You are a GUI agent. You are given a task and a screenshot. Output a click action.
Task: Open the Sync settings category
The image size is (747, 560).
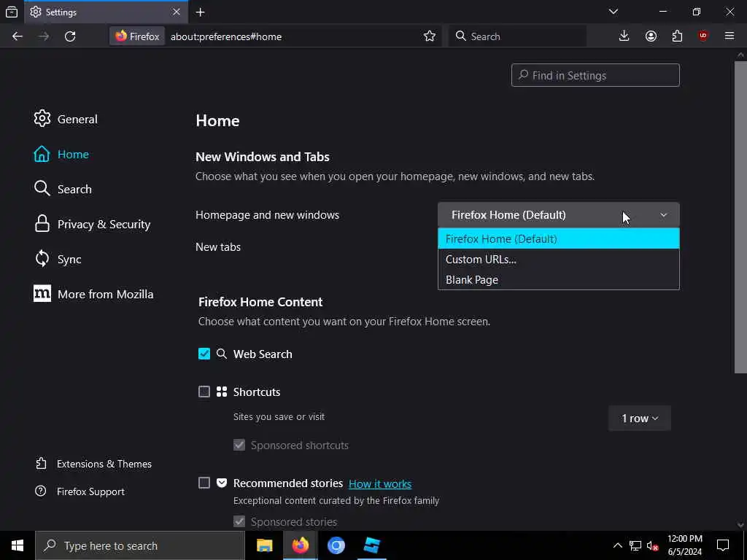click(x=58, y=259)
